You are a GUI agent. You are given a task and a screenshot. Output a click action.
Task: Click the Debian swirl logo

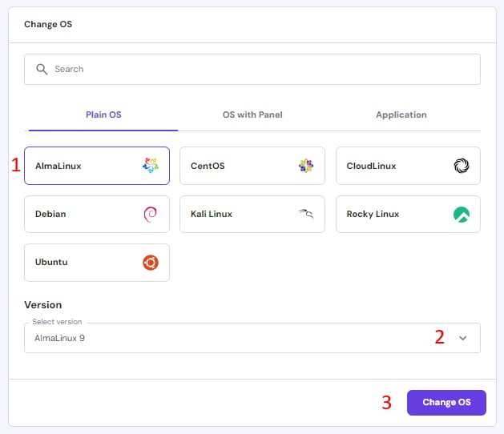tap(151, 214)
